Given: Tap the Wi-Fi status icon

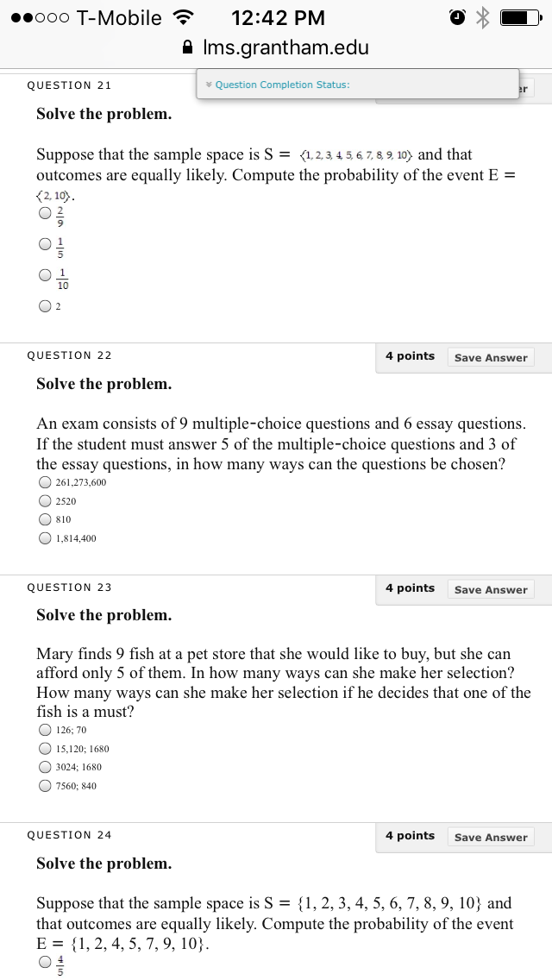Looking at the screenshot, I should coord(182,17).
